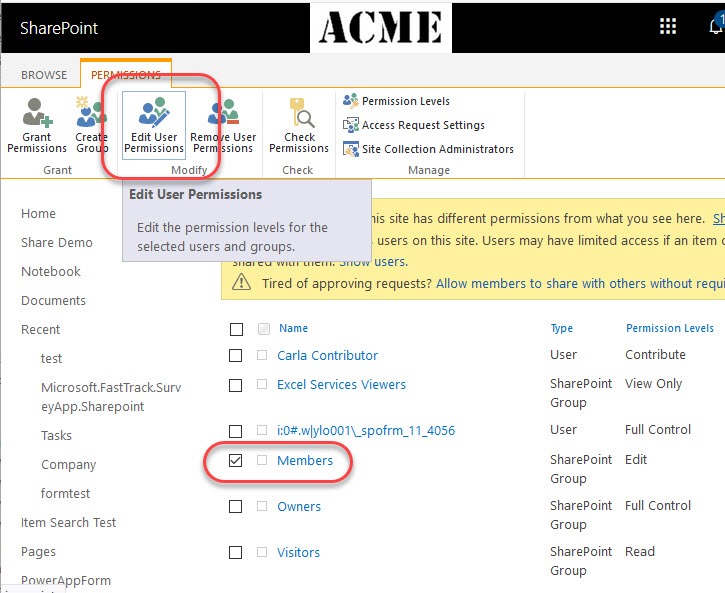
Task: Select the Permissions ribbon tab
Action: (x=126, y=75)
